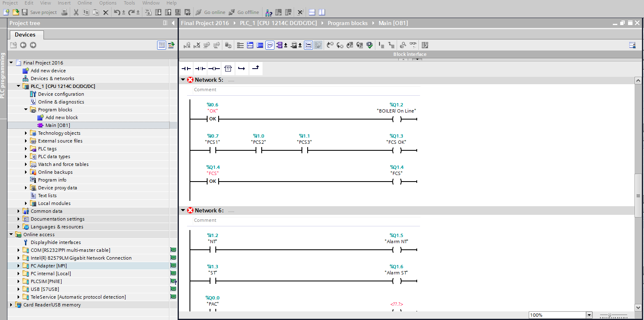Collapse Network 6

(183, 210)
